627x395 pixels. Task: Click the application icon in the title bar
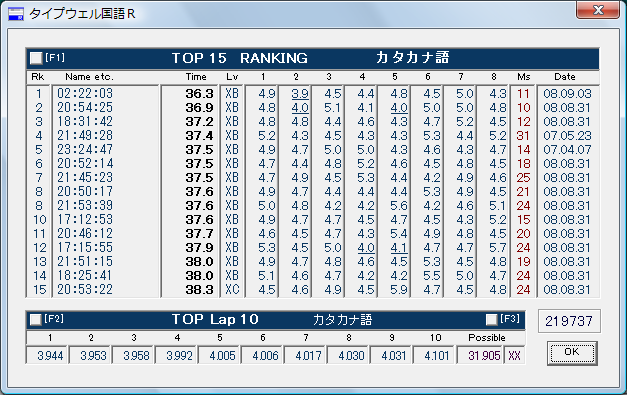[16, 14]
